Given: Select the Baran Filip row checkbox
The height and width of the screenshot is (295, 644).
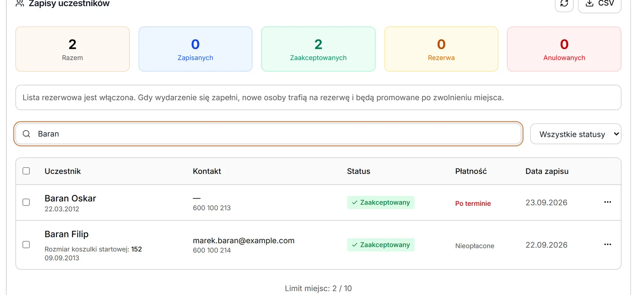Looking at the screenshot, I should pos(26,245).
